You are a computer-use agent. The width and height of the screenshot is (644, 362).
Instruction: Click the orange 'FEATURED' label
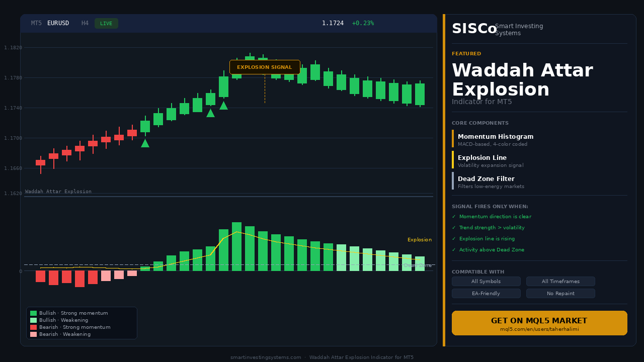[x=466, y=54]
